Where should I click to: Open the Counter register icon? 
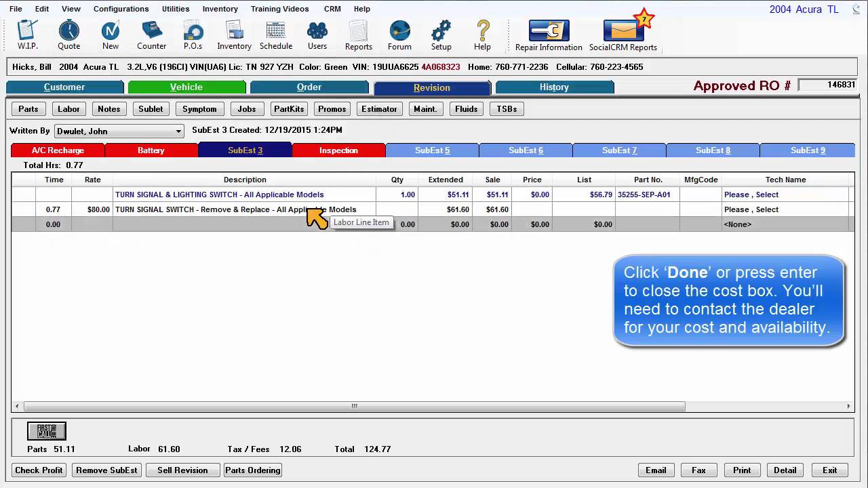pos(152,35)
